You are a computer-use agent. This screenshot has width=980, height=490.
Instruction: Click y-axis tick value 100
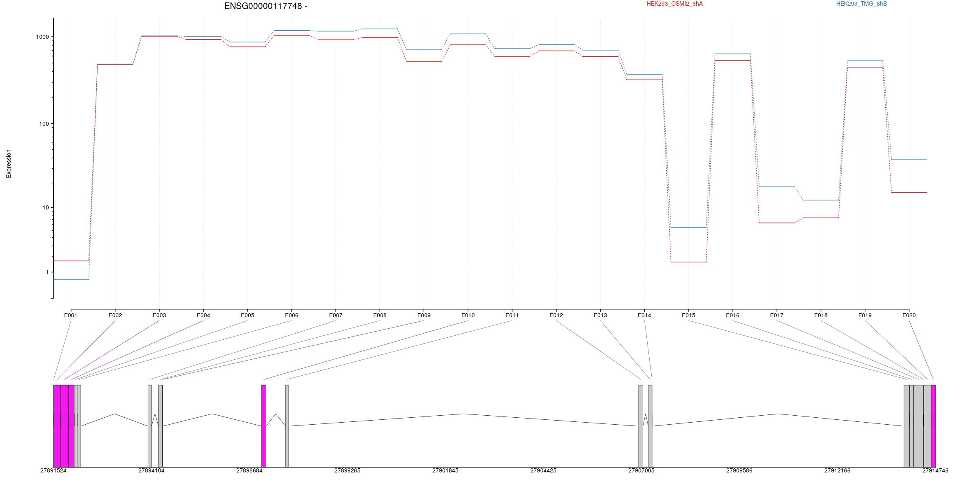point(44,124)
